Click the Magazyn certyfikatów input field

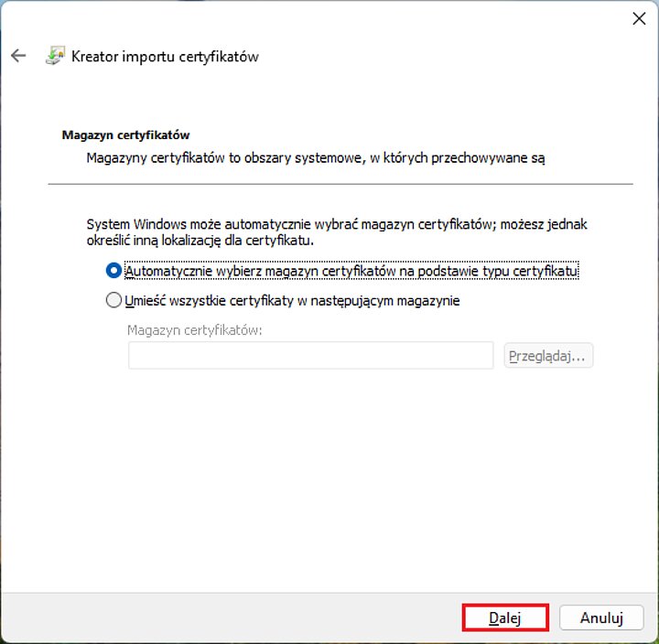click(x=310, y=356)
